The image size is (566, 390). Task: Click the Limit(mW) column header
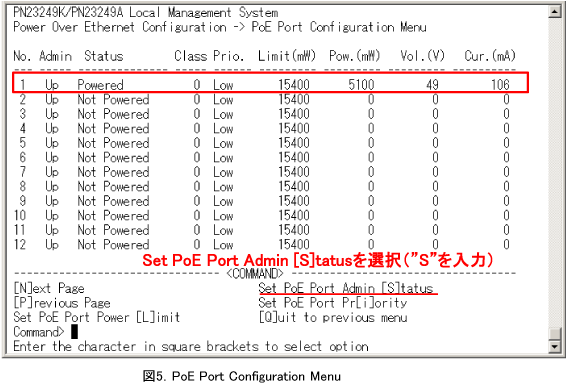287,56
